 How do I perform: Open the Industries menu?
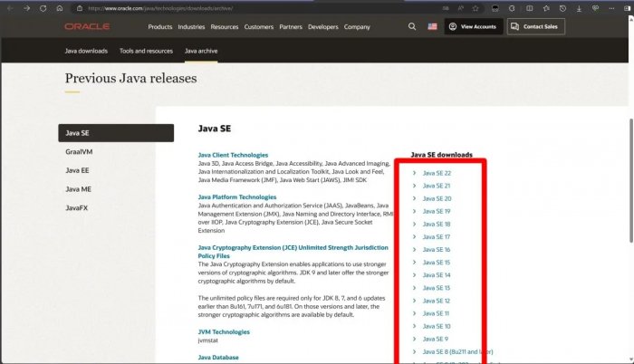[191, 26]
